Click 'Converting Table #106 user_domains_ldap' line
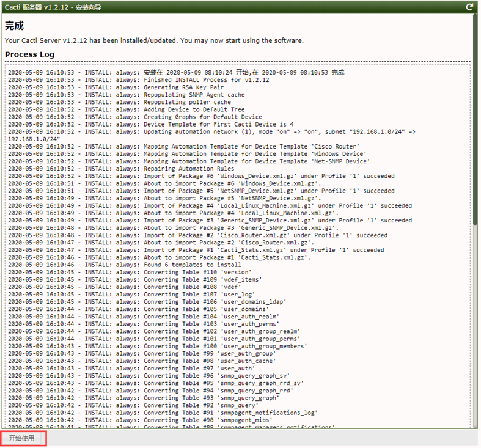The image size is (481, 448). coord(147,302)
